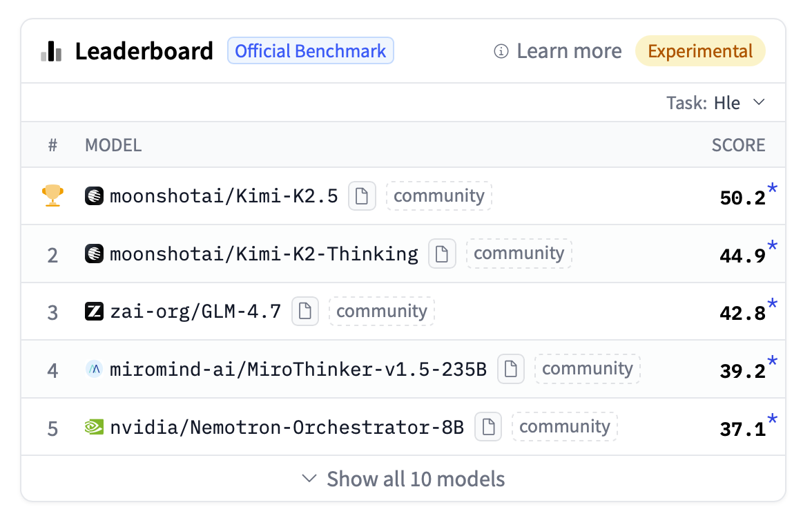Click the gold trophy icon for rank one
The image size is (812, 525).
coord(53,196)
